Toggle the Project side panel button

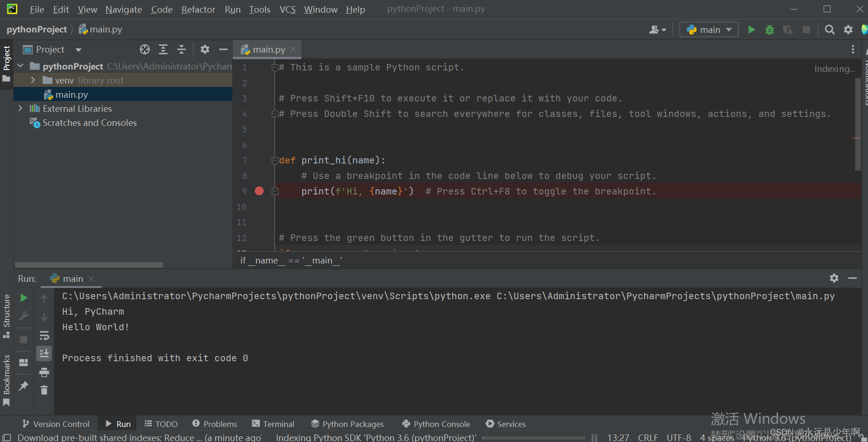7,63
